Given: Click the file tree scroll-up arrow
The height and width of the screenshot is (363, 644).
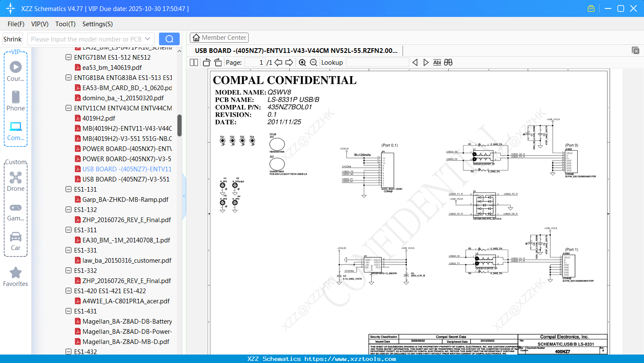Looking at the screenshot, I should 179,51.
